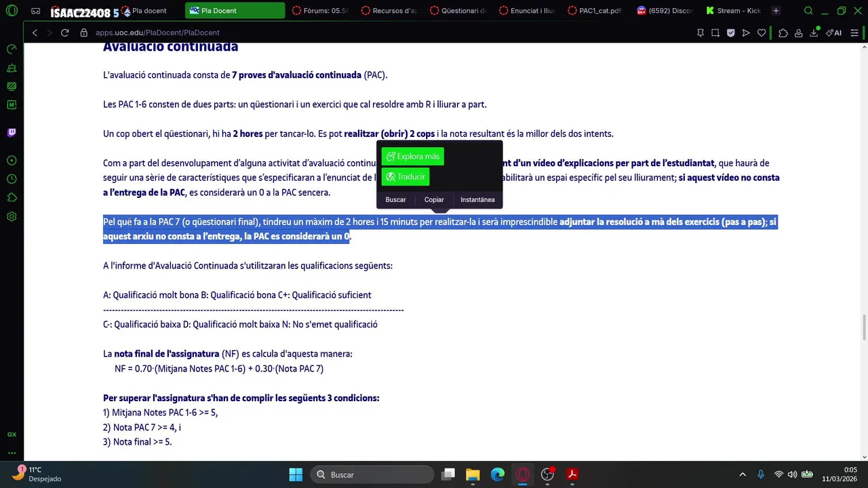This screenshot has height=488, width=868.
Task: Open the downloads arrow icon
Action: (x=814, y=33)
